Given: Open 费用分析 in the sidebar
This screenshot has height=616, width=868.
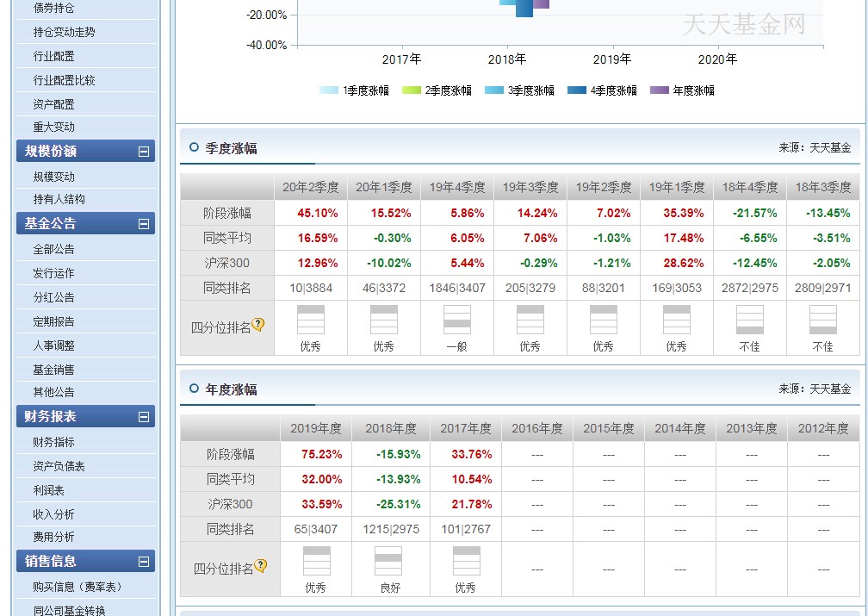Looking at the screenshot, I should (x=53, y=537).
